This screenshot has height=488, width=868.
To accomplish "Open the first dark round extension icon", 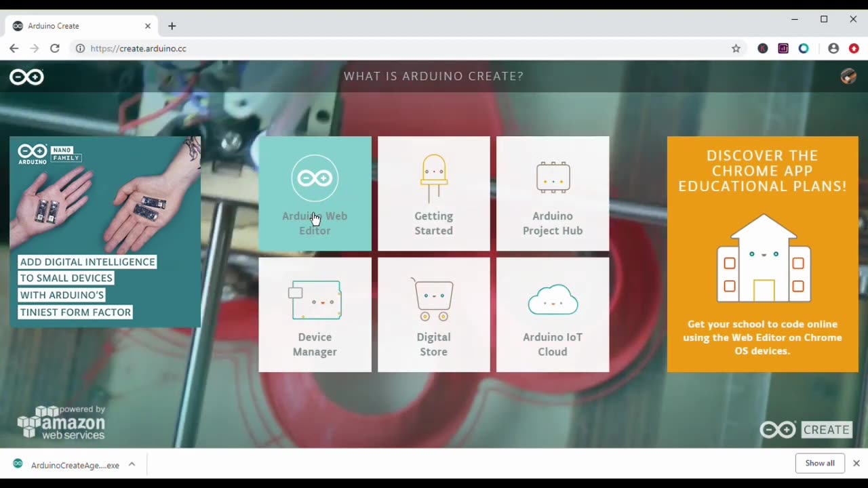I will pos(763,48).
